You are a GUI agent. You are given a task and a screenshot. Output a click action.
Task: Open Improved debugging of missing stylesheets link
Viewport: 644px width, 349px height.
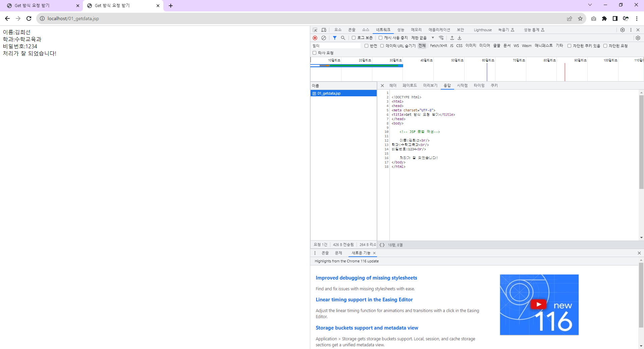coord(366,278)
